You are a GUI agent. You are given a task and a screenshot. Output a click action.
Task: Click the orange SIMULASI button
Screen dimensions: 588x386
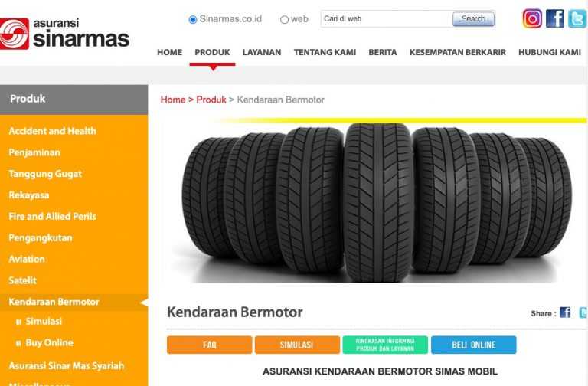click(x=297, y=345)
